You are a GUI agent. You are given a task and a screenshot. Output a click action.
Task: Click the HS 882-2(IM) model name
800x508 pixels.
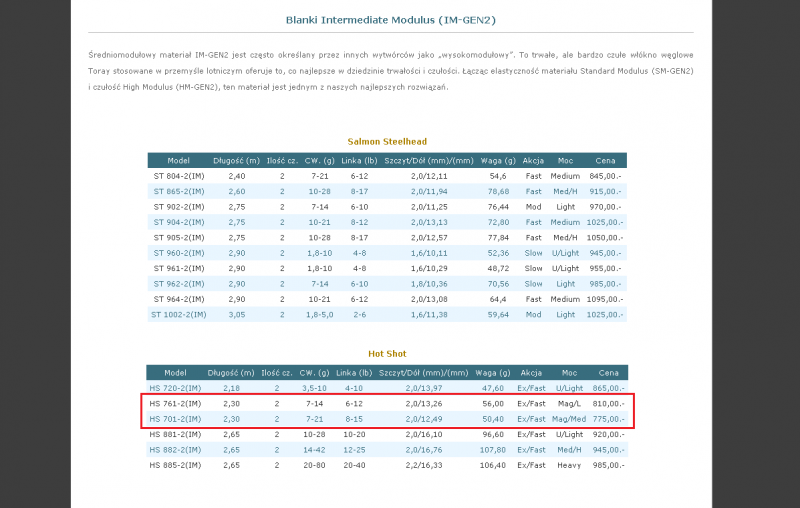(x=174, y=450)
